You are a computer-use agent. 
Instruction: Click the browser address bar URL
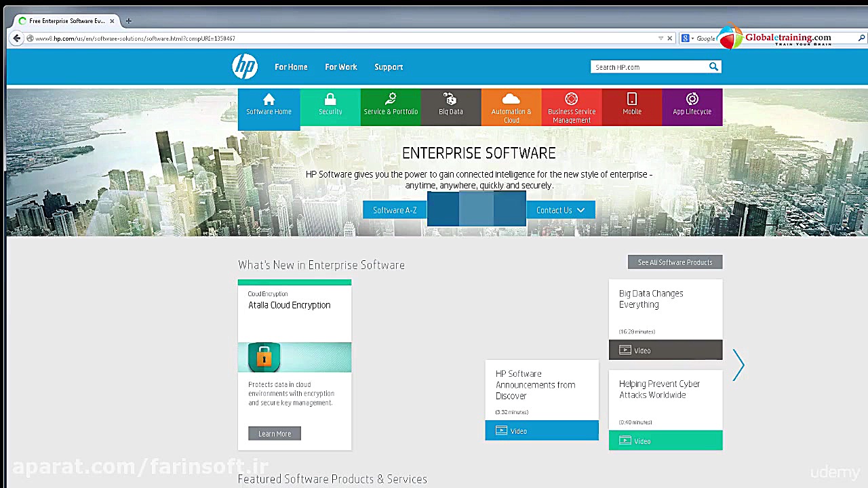tap(135, 39)
